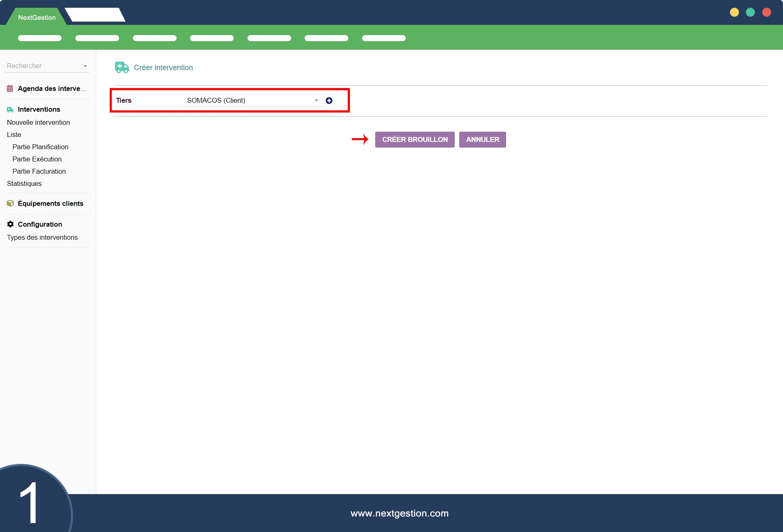This screenshot has width=783, height=532.
Task: Open the Partie Facturation list
Action: 39,171
